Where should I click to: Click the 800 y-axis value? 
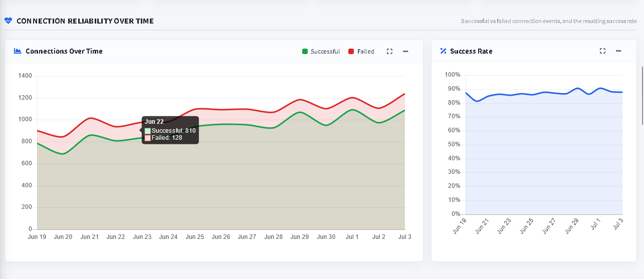(x=26, y=142)
